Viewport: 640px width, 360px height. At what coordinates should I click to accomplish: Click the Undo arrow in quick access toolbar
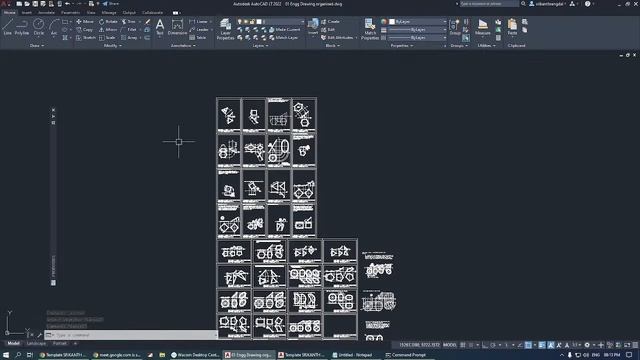pyautogui.click(x=67, y=4)
